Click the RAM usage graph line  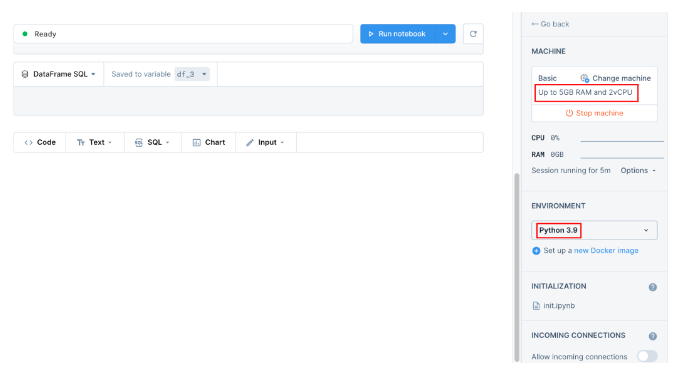pyautogui.click(x=622, y=158)
